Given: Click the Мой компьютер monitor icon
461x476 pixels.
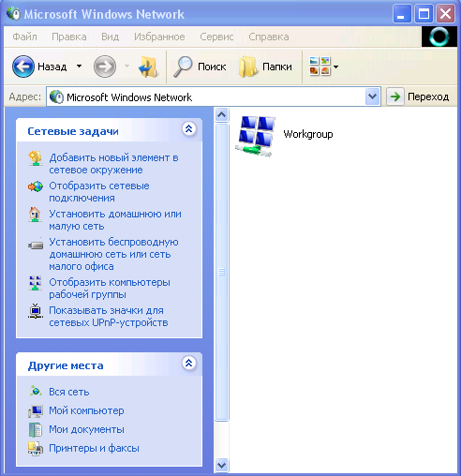Looking at the screenshot, I should pos(36,410).
